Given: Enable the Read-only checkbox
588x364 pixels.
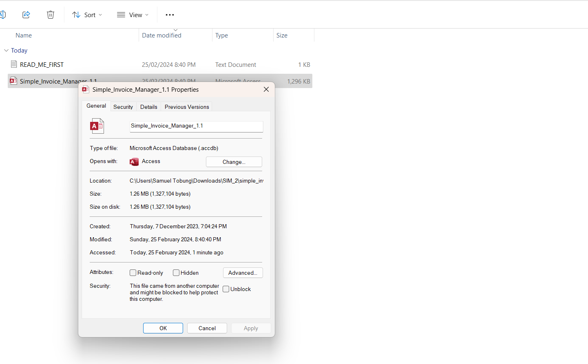Looking at the screenshot, I should tap(133, 273).
